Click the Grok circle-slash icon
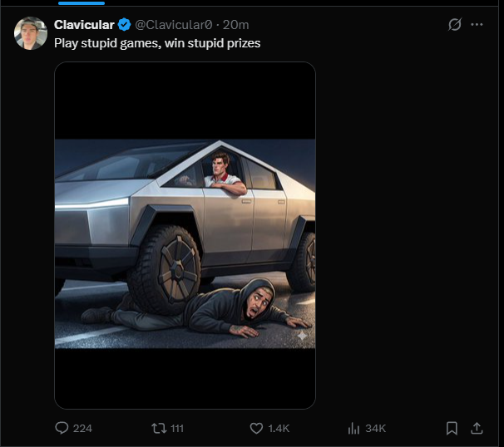The image size is (504, 447). [x=455, y=25]
